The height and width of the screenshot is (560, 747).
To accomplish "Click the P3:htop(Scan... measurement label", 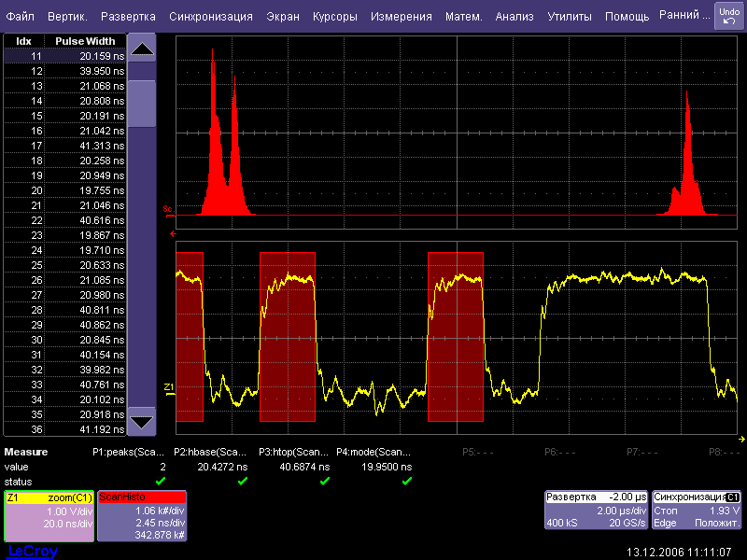I will click(293, 452).
